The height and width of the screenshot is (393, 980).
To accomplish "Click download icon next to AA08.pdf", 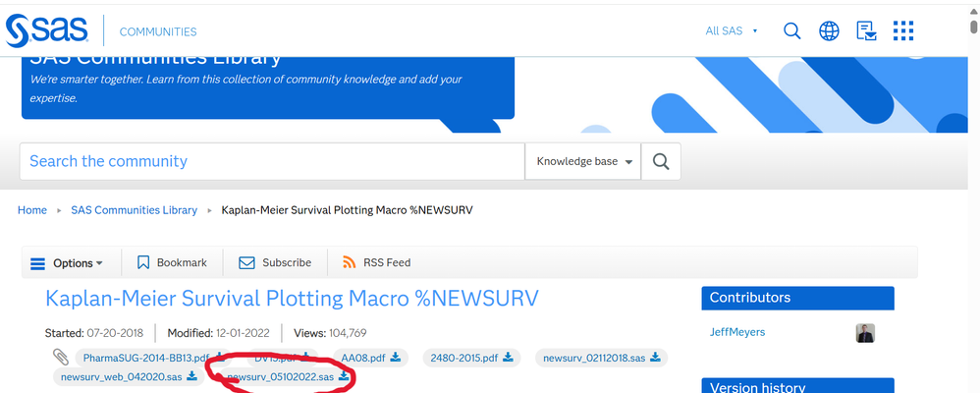I will [396, 358].
